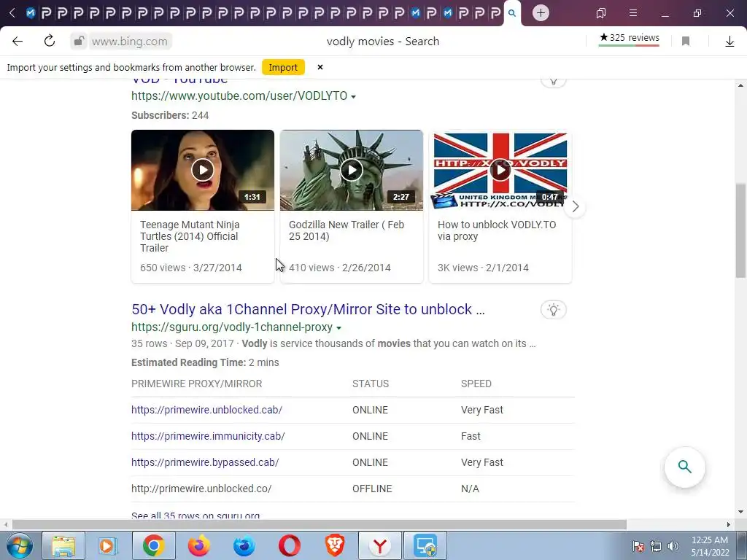Image resolution: width=747 pixels, height=560 pixels.
Task: Open Teenage Mutant Ninja Turtles trailer title
Action: 190,236
